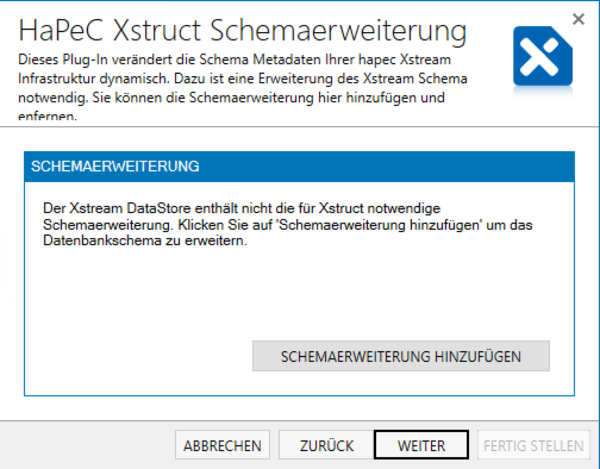Cancel the wizard with Abbrechen

[222, 445]
